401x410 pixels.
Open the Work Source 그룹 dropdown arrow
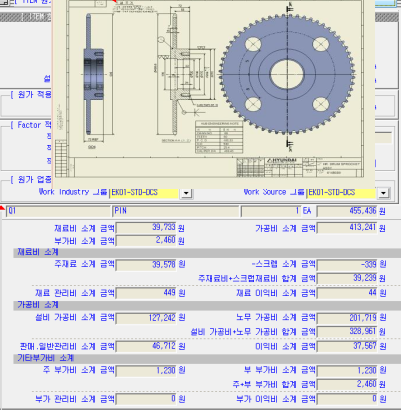[x=383, y=193]
